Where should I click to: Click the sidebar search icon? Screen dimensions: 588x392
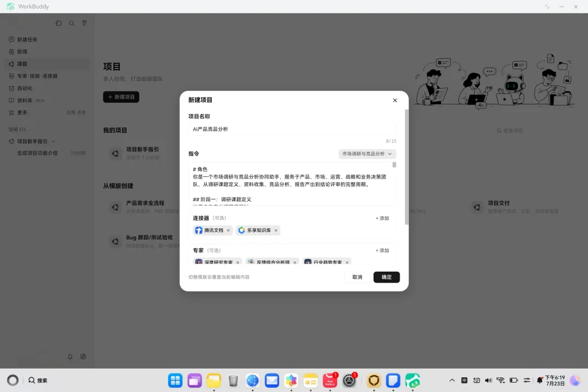click(x=72, y=23)
